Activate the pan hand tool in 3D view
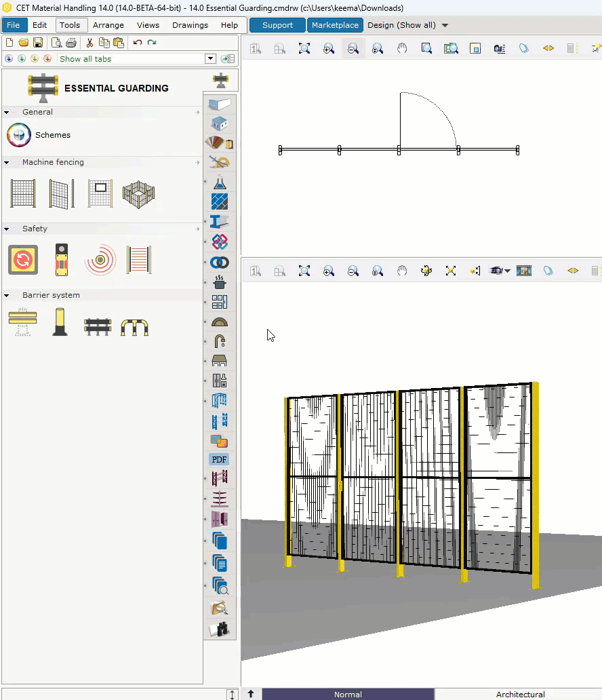Viewport: 602px width, 700px height. (x=402, y=271)
